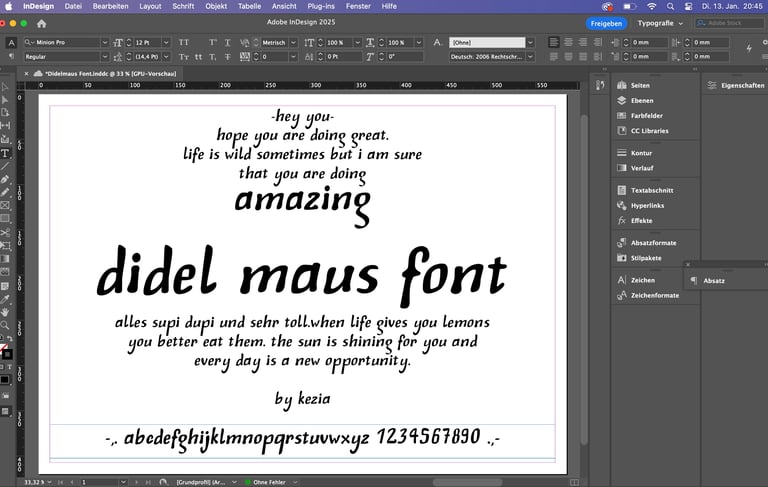This screenshot has height=487, width=768.
Task: Select the Gap tool
Action: (5, 125)
